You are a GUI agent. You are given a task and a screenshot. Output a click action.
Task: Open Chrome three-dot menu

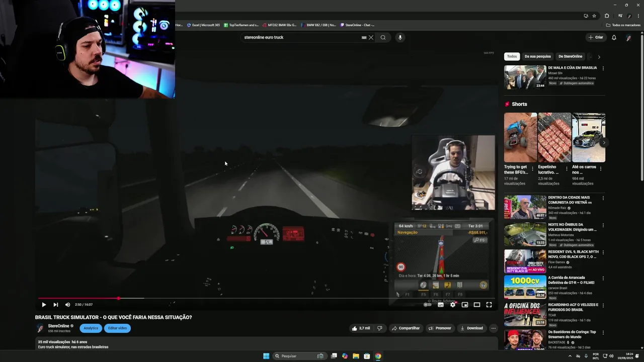click(x=638, y=16)
